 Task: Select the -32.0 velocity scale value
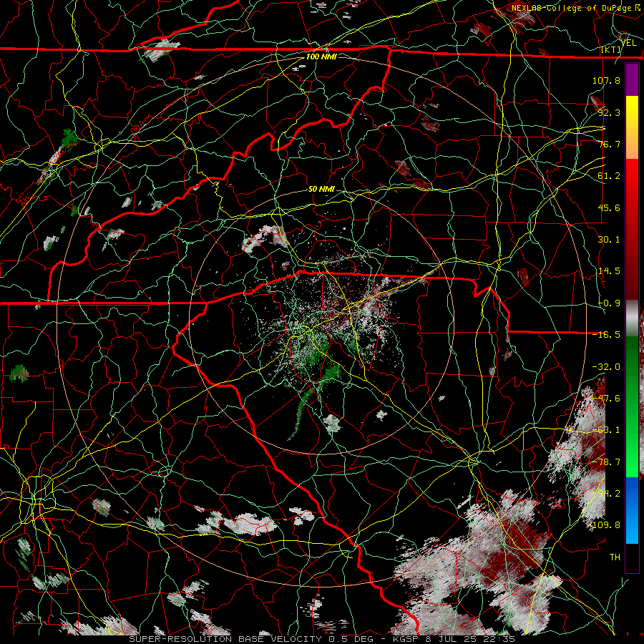[x=606, y=367]
